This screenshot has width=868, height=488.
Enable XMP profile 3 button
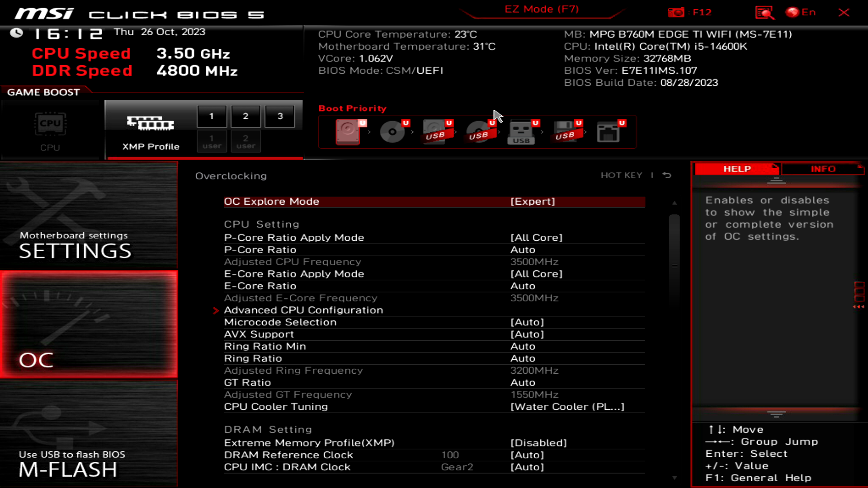[x=280, y=116]
